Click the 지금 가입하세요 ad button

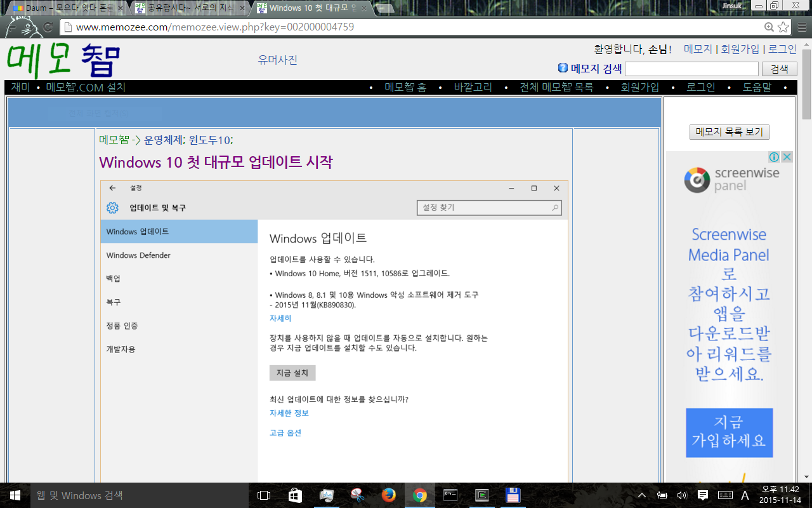pyautogui.click(x=729, y=432)
